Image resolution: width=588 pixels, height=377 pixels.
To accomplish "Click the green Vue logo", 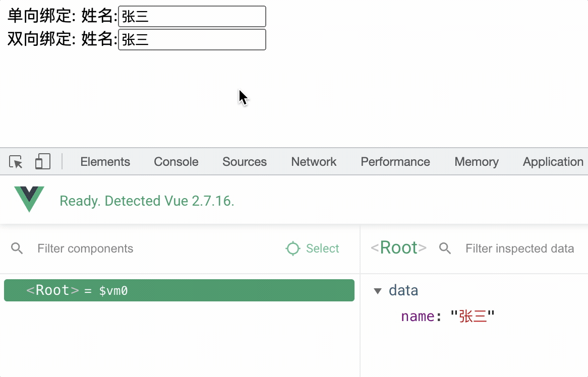I will (x=29, y=199).
